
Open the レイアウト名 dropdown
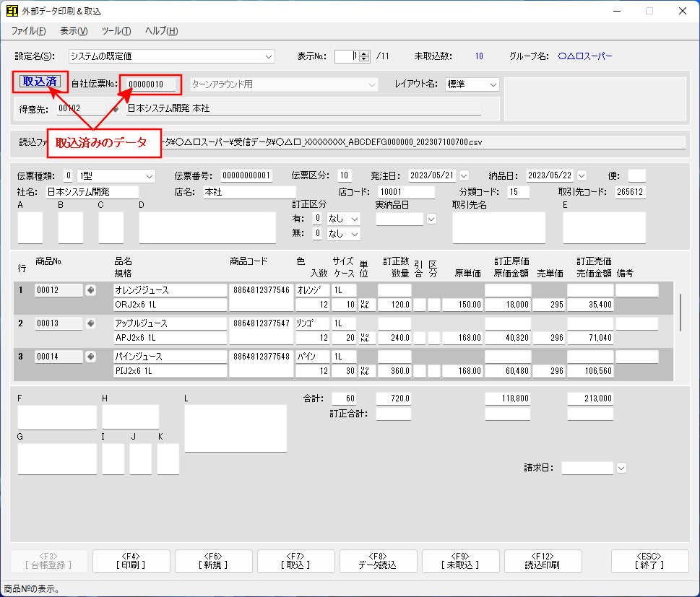tap(493, 84)
